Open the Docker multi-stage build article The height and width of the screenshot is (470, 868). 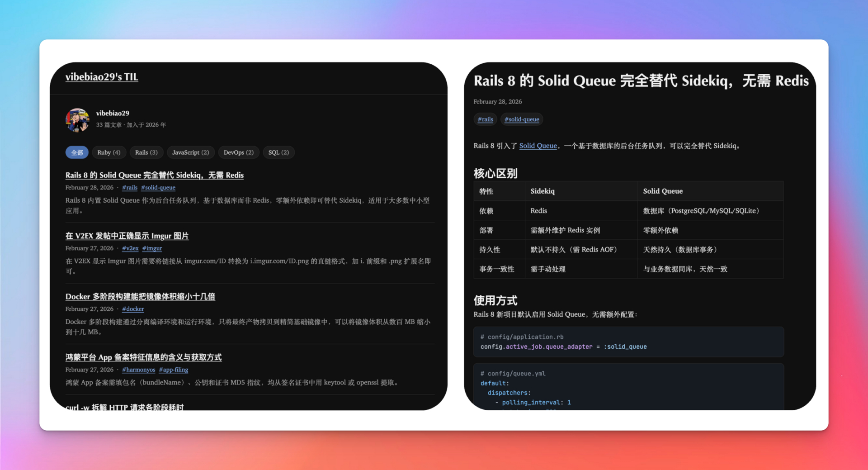(140, 296)
